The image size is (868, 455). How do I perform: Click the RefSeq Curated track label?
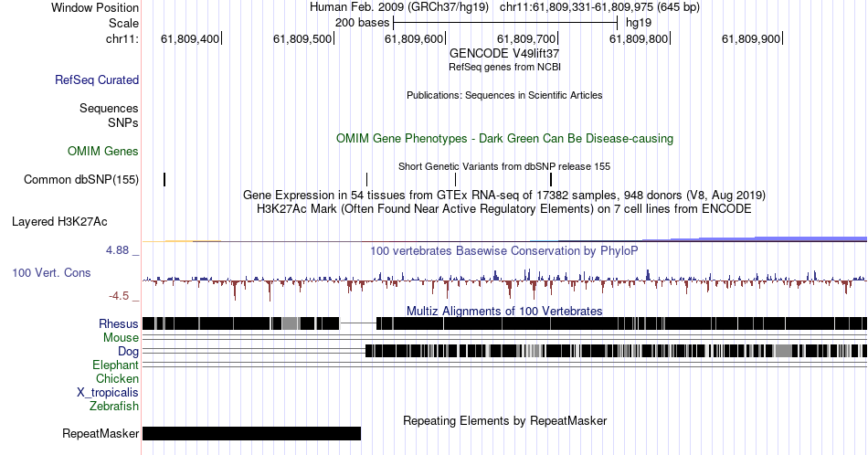point(97,79)
